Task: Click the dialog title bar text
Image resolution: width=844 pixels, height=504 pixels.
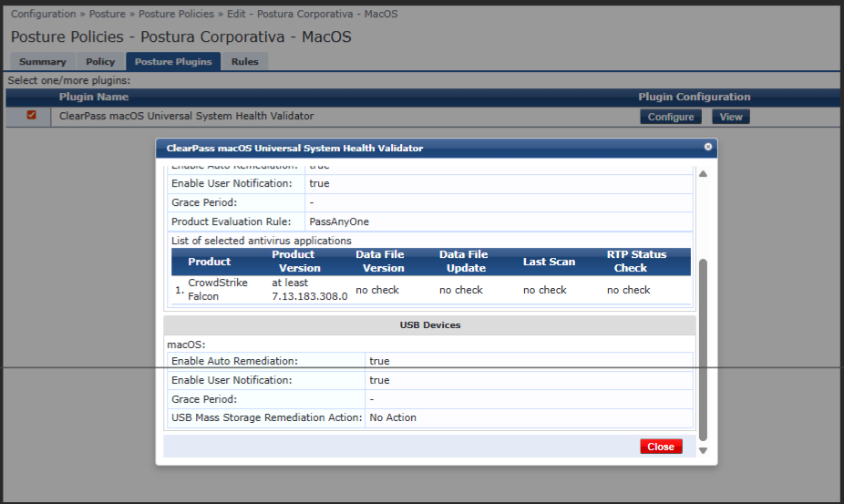Action: (x=294, y=148)
